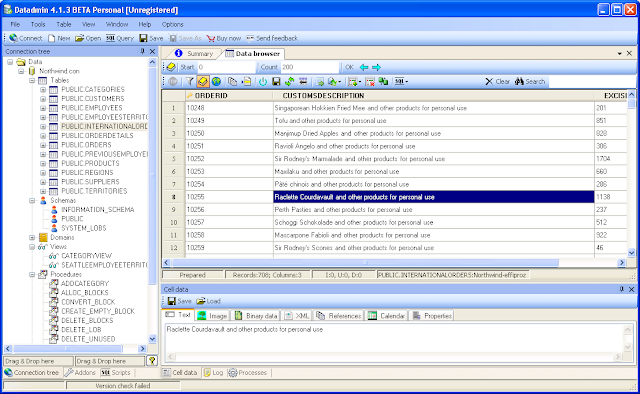Switch to the Summary tab

pos(194,53)
